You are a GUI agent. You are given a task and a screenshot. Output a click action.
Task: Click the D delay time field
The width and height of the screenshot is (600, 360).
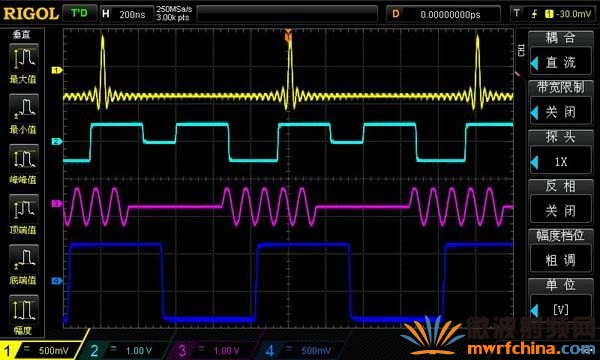tap(443, 14)
